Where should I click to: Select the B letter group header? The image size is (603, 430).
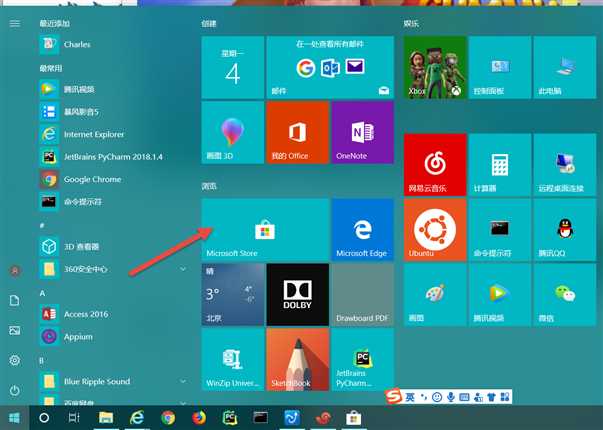pos(42,360)
